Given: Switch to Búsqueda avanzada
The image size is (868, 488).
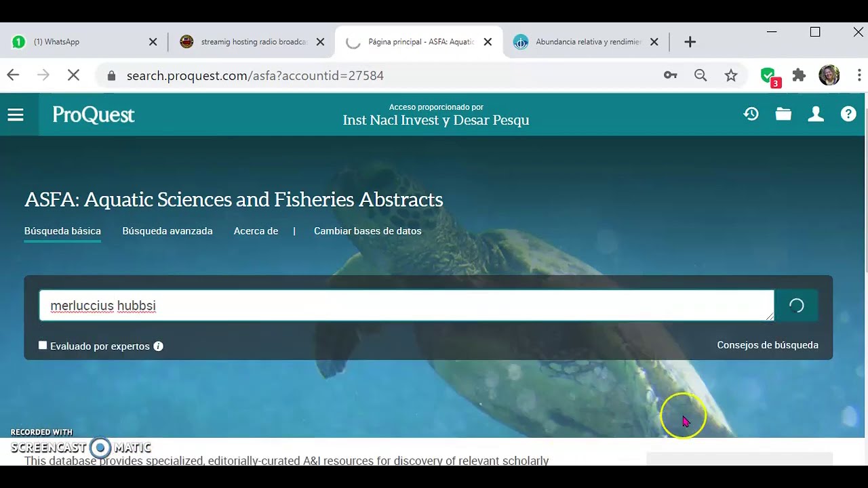Looking at the screenshot, I should click(167, 231).
